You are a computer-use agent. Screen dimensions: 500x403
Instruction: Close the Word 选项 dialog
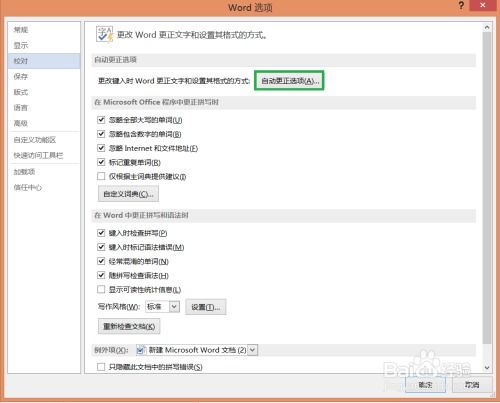[x=482, y=6]
